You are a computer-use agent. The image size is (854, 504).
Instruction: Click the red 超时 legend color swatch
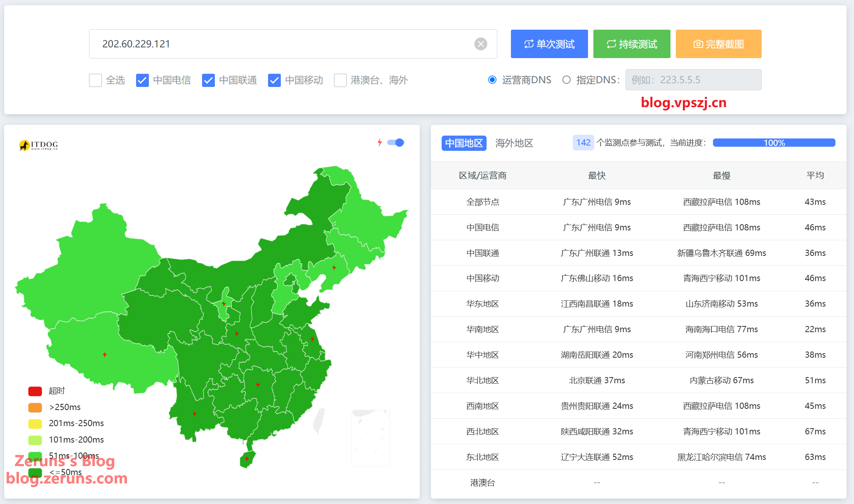point(35,391)
